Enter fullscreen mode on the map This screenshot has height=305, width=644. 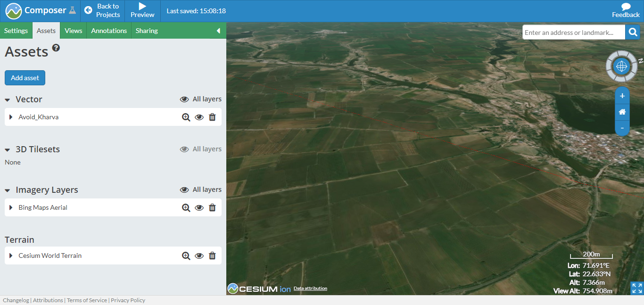(636, 288)
